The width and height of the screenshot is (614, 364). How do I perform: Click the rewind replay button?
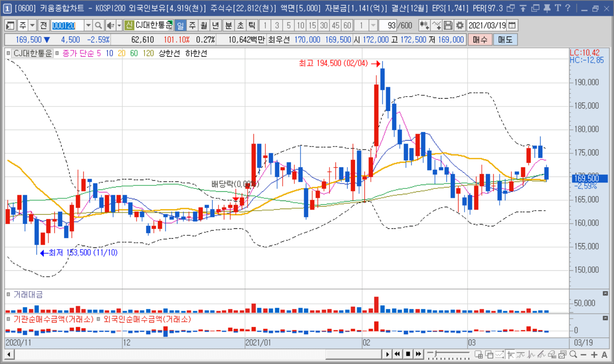pos(397,354)
